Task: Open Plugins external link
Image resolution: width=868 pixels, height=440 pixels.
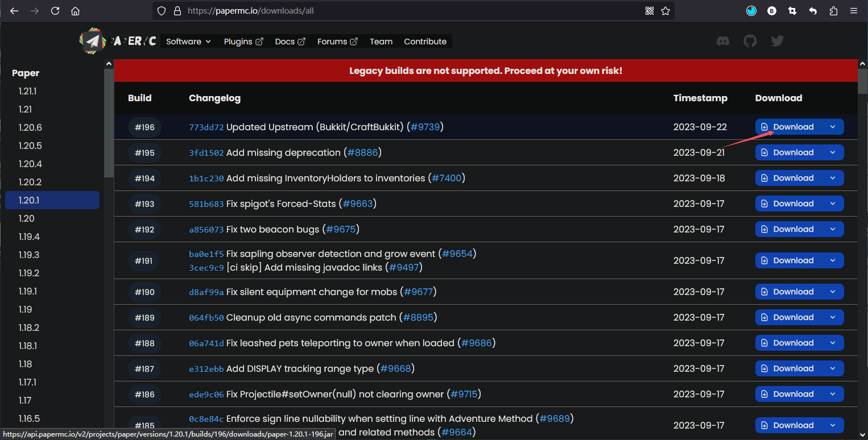Action: tap(243, 41)
